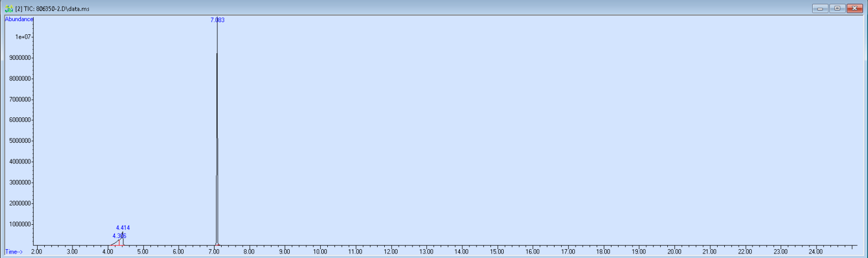Click the 4000000 abundance tick label
Viewport: 868px width, 258px height.
(20, 162)
